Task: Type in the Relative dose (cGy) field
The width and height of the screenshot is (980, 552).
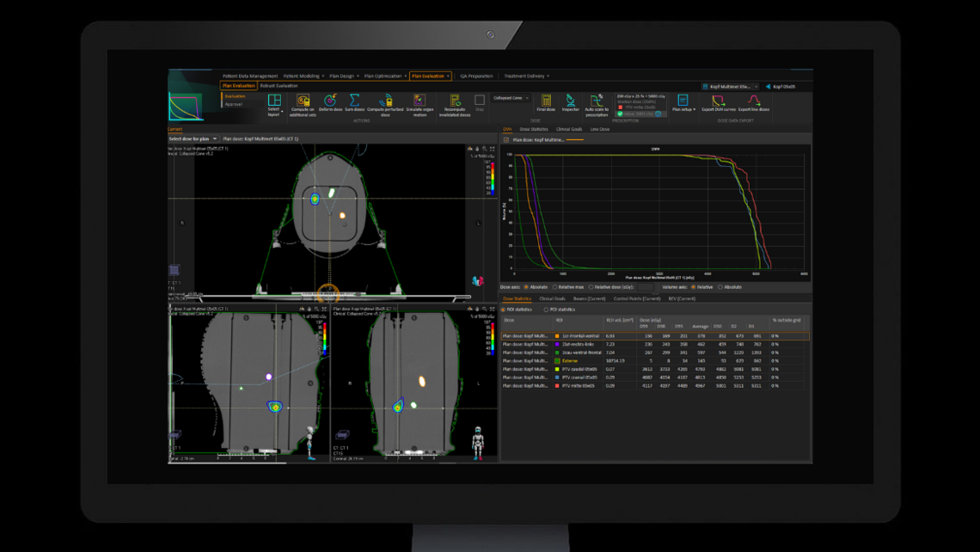Action: (x=646, y=288)
